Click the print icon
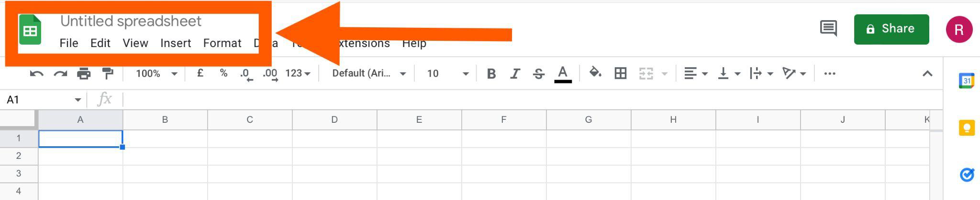 click(84, 73)
